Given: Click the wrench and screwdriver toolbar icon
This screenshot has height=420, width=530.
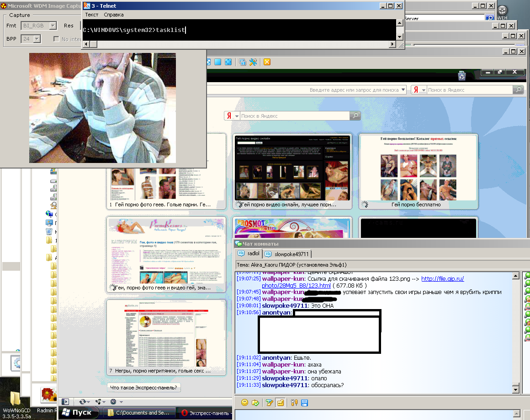Looking at the screenshot, I should coord(253,62).
